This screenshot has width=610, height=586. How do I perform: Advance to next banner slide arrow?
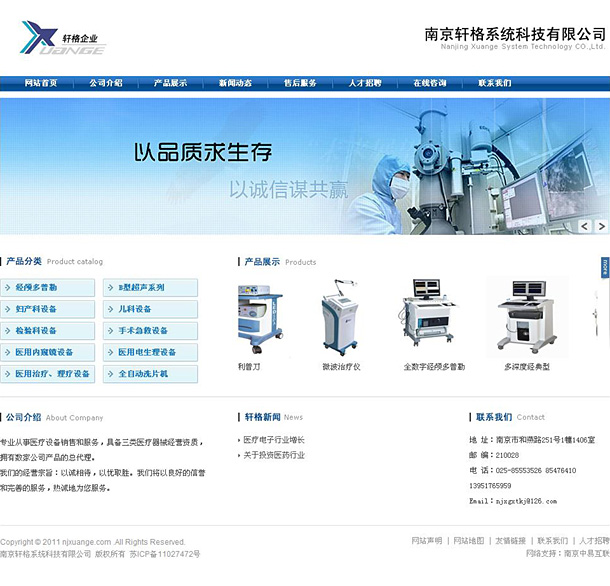(x=601, y=227)
